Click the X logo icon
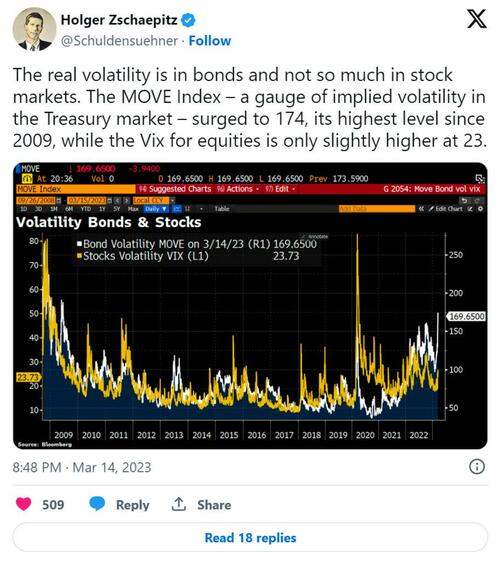Image resolution: width=500 pixels, height=561 pixels. coord(476,19)
